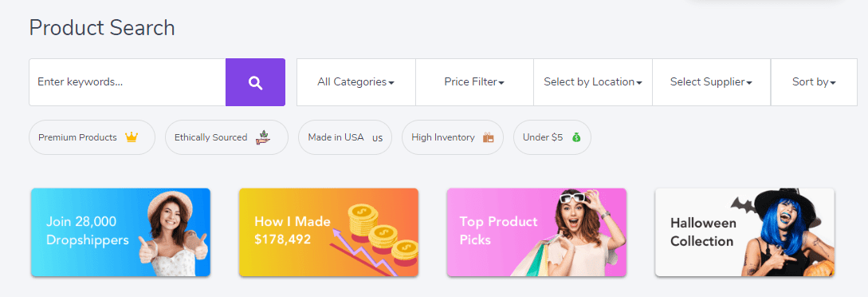
Task: Enable the Under $5 filter chip
Action: [x=552, y=137]
